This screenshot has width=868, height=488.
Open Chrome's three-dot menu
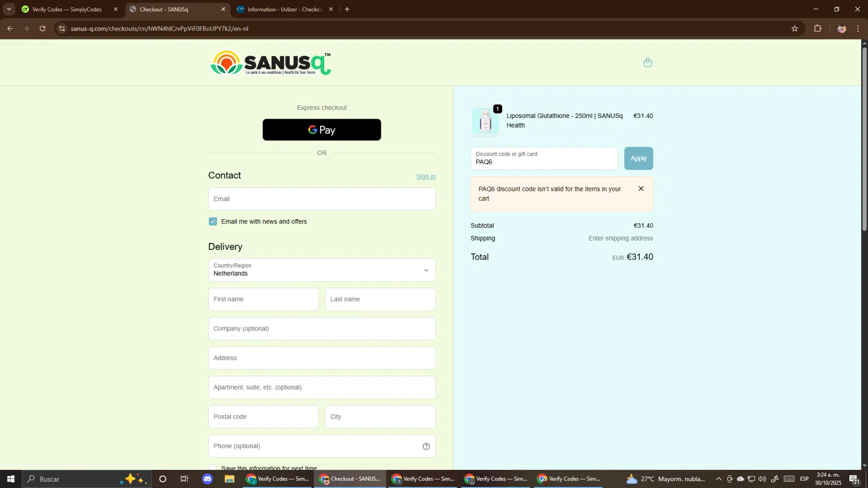click(x=858, y=28)
